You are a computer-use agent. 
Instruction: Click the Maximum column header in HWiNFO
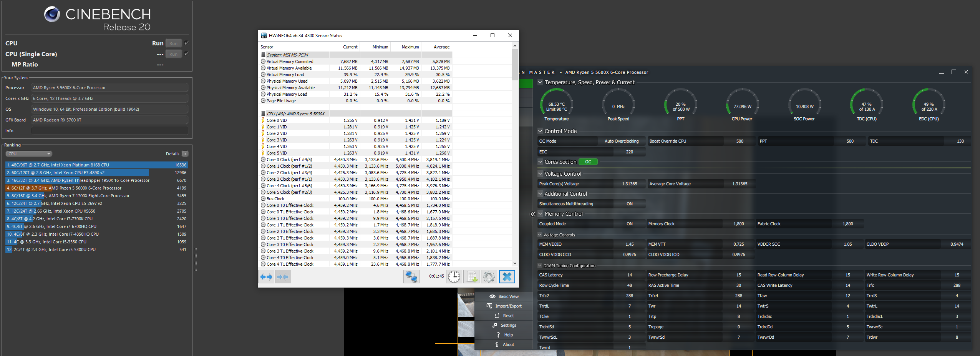[406, 47]
